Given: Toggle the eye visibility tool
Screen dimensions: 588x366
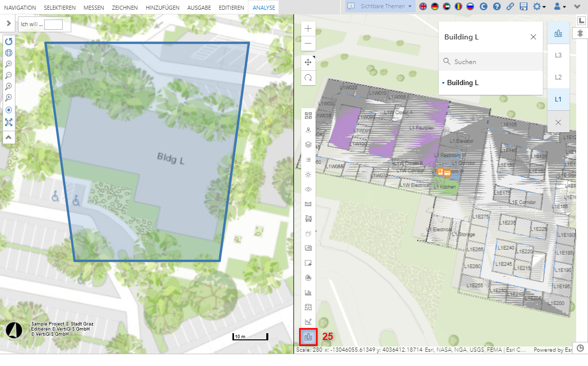Looking at the screenshot, I should (308, 189).
